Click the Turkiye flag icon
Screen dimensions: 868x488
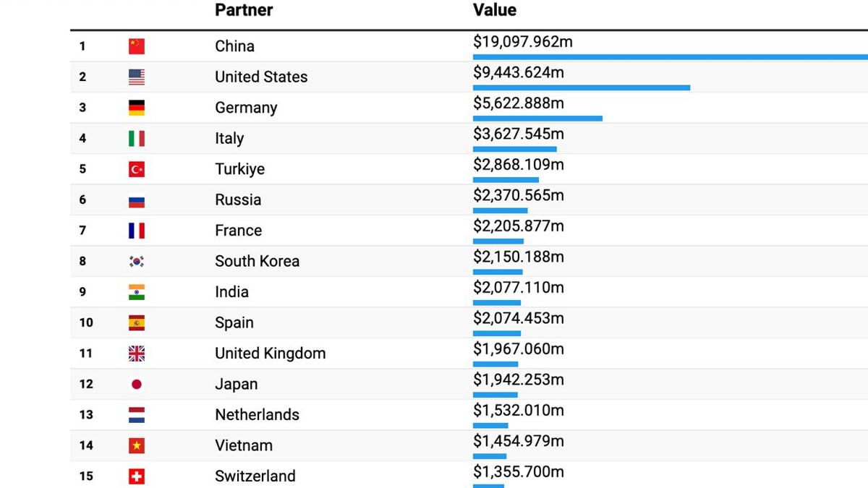[137, 169]
